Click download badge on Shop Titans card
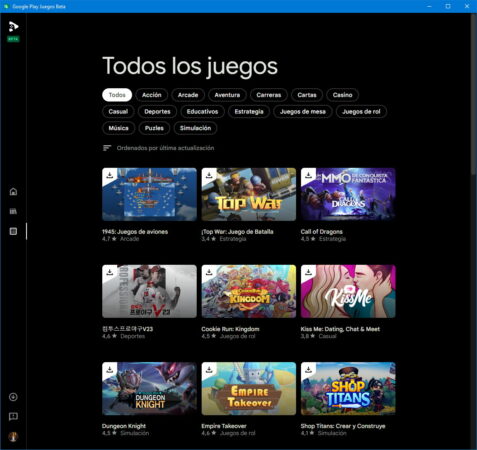Screen dimensions: 477x450 (308, 369)
